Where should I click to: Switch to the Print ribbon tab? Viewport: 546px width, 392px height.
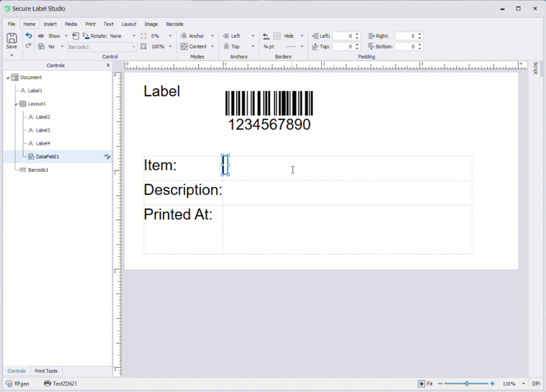[x=91, y=24]
